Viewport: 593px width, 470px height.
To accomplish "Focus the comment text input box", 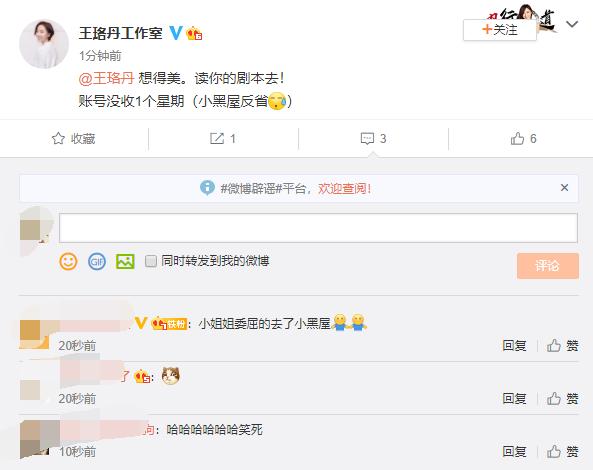I will 318,228.
